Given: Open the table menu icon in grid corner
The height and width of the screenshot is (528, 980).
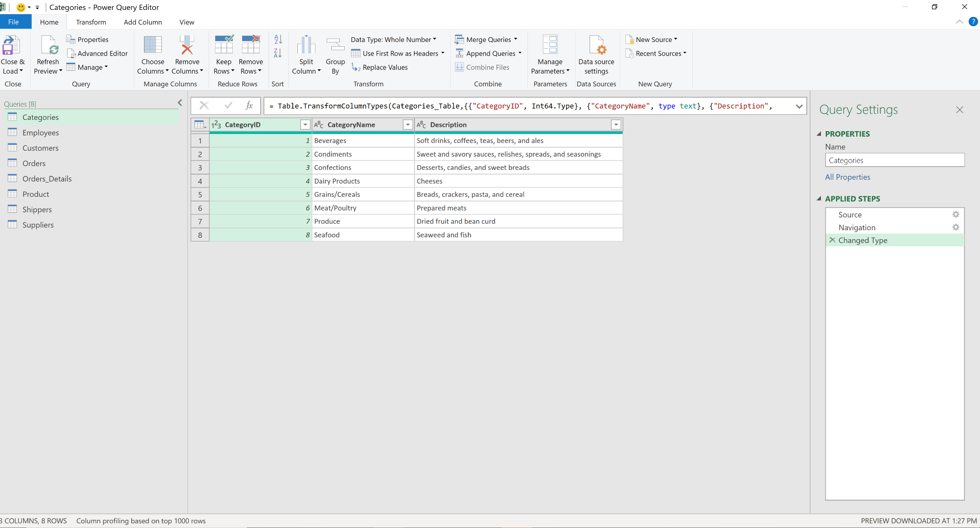Looking at the screenshot, I should click(x=200, y=125).
